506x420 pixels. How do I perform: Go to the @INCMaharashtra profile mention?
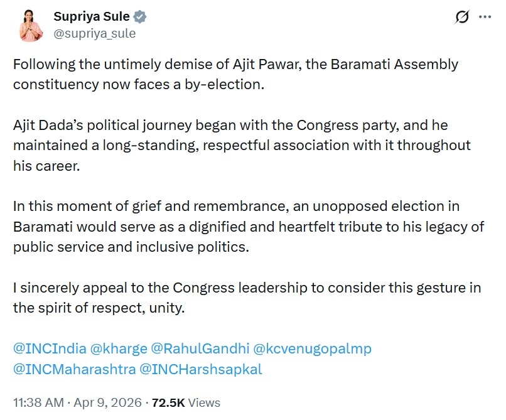(x=74, y=369)
